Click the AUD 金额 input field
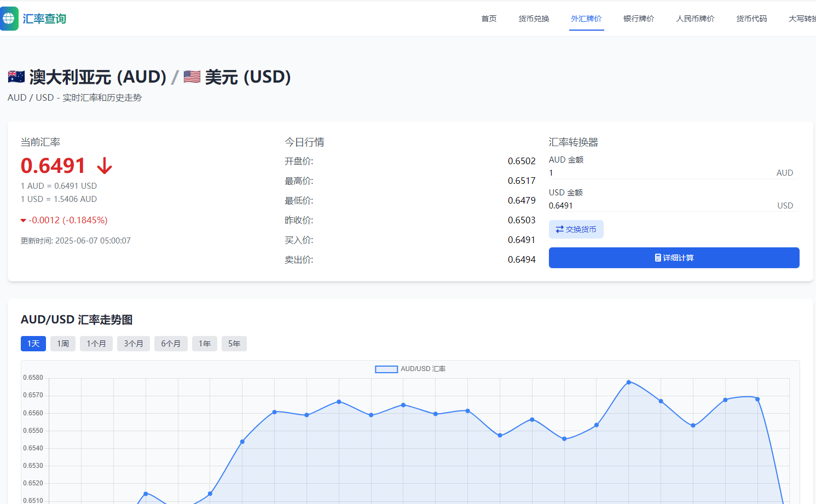 [x=674, y=173]
